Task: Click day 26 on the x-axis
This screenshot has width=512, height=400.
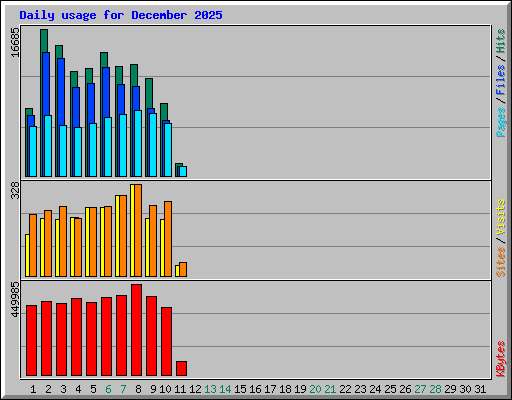Action: [405, 389]
